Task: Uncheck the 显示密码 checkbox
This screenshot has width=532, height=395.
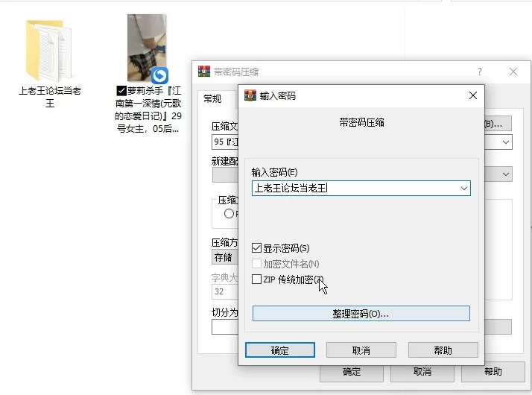Action: (257, 248)
